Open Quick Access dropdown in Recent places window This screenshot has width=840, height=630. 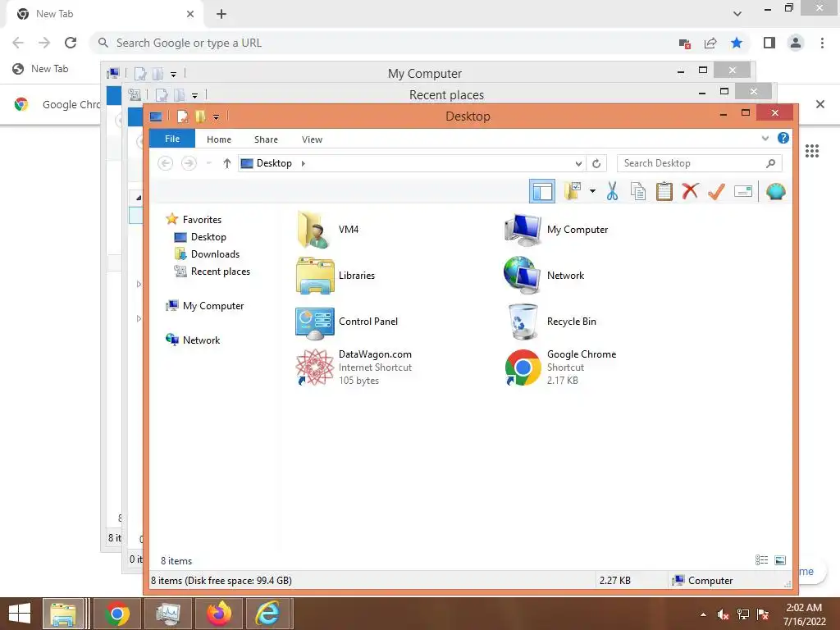click(194, 95)
